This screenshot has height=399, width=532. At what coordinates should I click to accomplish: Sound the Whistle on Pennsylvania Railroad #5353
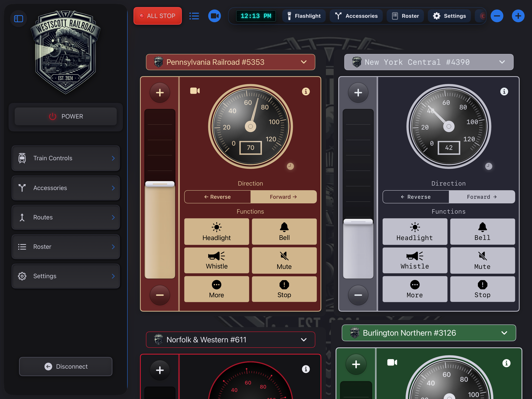(x=217, y=260)
